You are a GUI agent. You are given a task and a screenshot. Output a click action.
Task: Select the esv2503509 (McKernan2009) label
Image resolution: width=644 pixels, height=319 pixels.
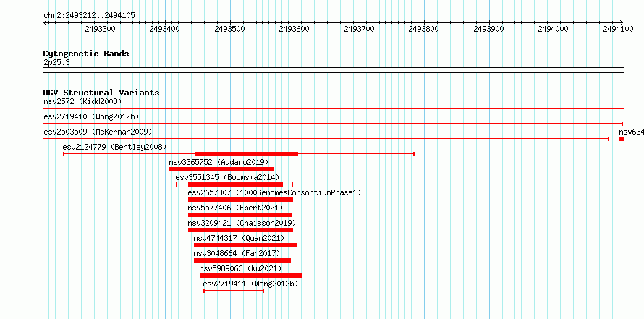pyautogui.click(x=98, y=132)
